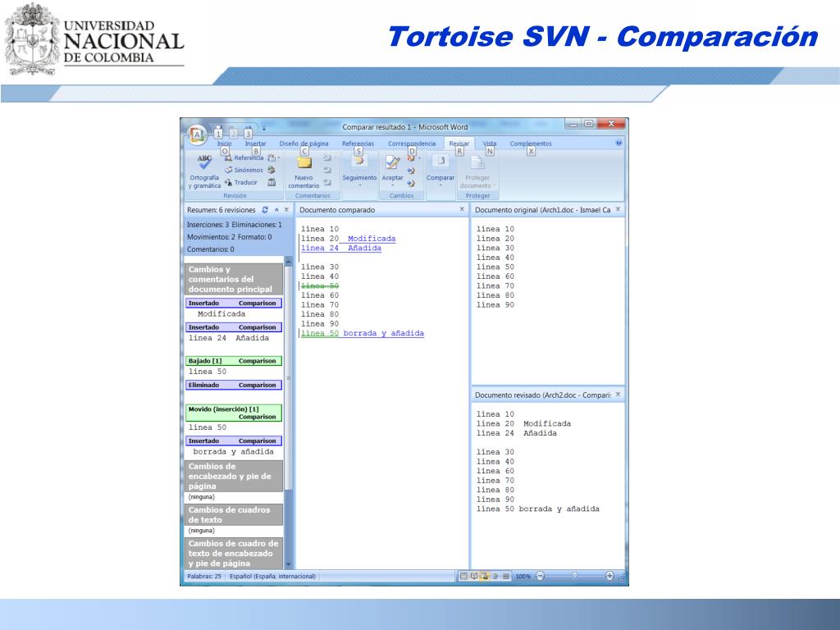This screenshot has height=630, width=840.
Task: Open the Insertar ribbon tab
Action: click(x=256, y=144)
